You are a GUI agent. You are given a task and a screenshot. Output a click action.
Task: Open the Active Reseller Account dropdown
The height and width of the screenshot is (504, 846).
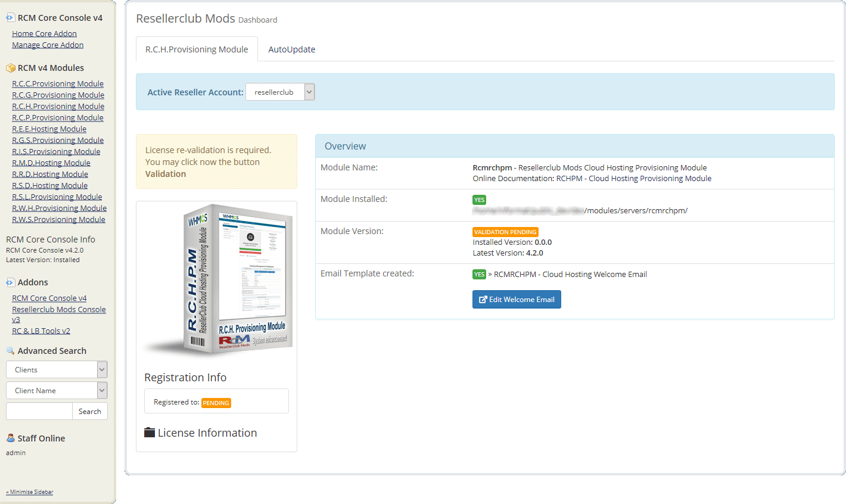coord(280,92)
